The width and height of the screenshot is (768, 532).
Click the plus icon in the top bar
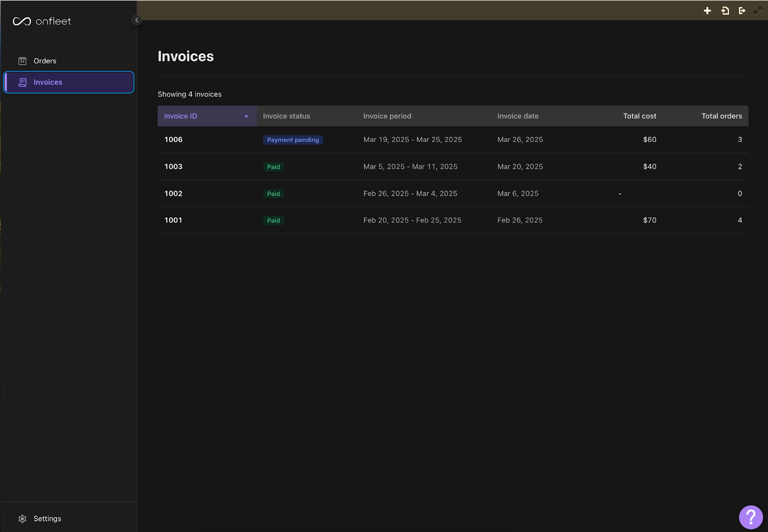[707, 11]
